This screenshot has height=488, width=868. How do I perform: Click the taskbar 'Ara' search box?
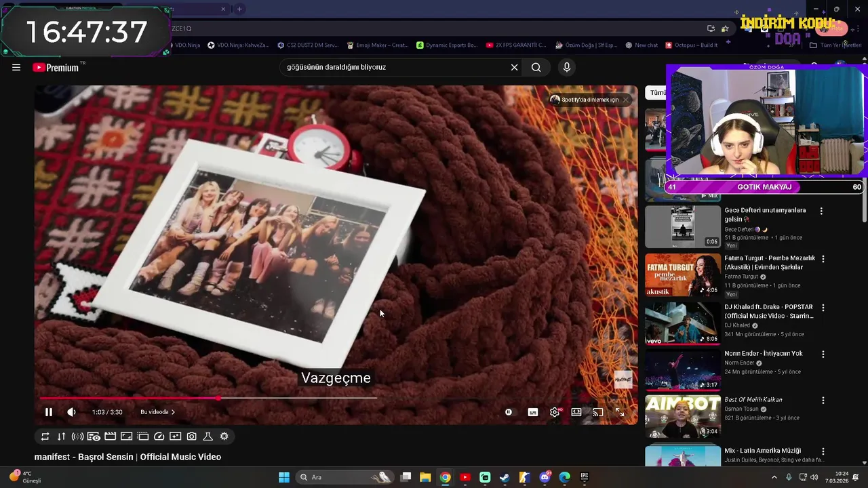(346, 477)
